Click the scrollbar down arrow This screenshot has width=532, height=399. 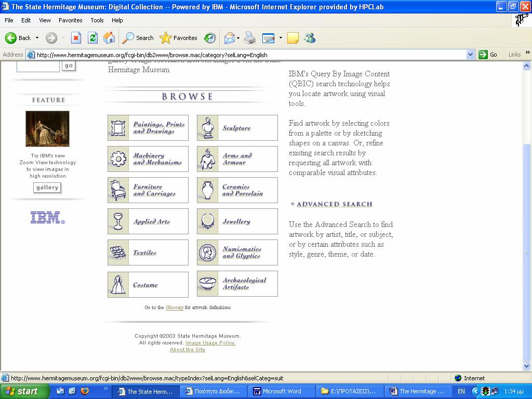pyautogui.click(x=527, y=366)
